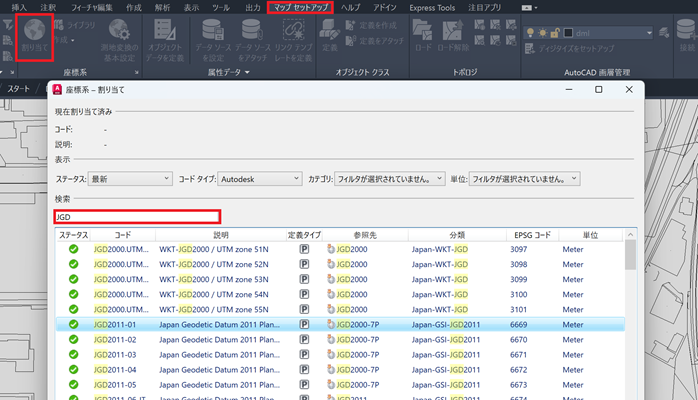Close the 座標系 – 割り当て dialog
Image resolution: width=698 pixels, height=400 pixels.
tap(629, 89)
